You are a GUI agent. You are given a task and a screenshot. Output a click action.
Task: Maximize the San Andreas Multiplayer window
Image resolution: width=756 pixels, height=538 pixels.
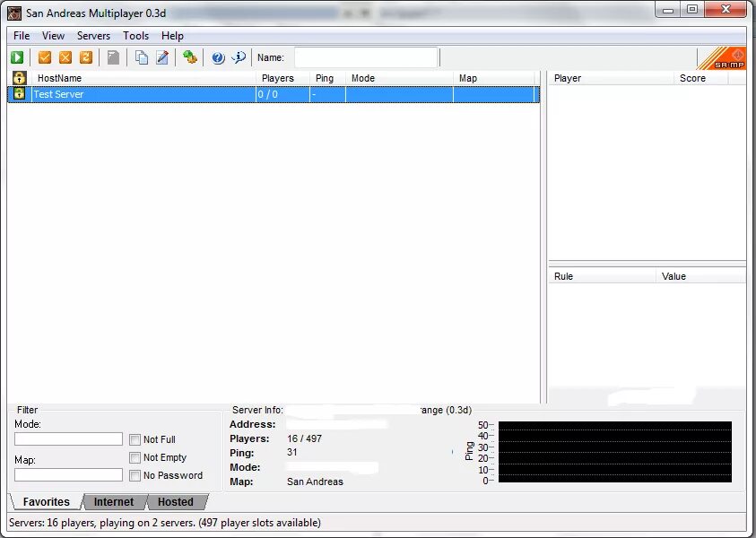691,9
